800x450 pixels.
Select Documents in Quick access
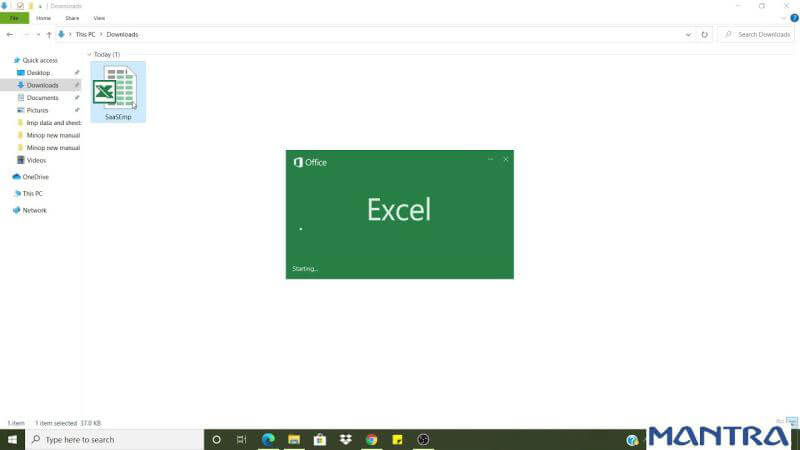(x=42, y=98)
